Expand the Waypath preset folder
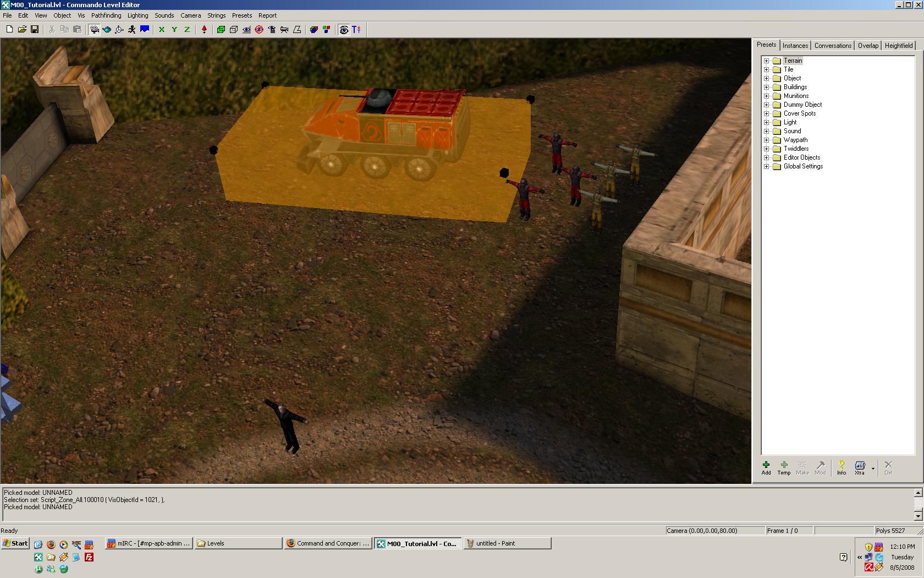This screenshot has height=578, width=924. (766, 140)
